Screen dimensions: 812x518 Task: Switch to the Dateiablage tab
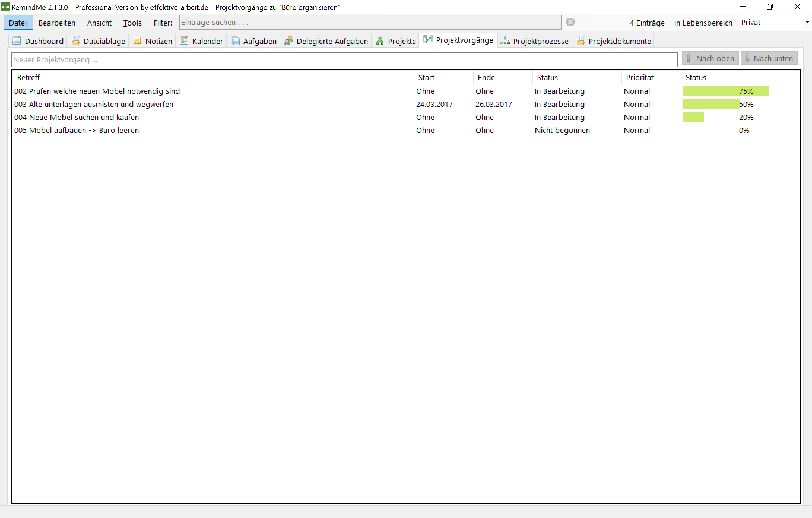(x=98, y=41)
